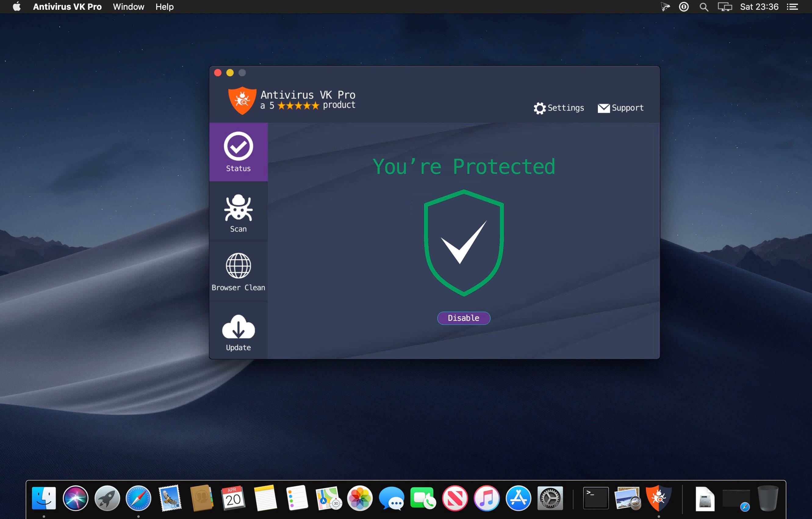Viewport: 812px width, 519px height.
Task: Open Reminders from the Dock
Action: coord(297,498)
